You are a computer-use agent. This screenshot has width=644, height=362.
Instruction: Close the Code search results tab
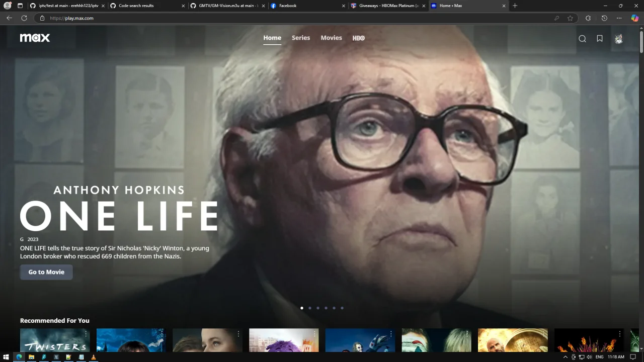[183, 6]
